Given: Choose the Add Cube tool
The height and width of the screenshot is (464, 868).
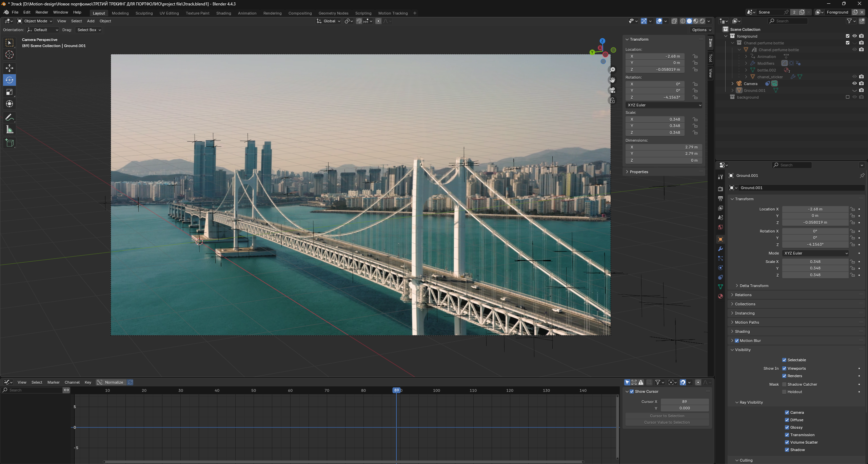Looking at the screenshot, I should [9, 143].
